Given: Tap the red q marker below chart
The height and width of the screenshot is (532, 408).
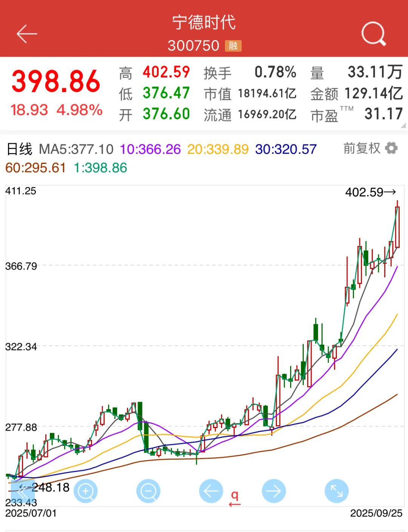Looking at the screenshot, I should (235, 498).
